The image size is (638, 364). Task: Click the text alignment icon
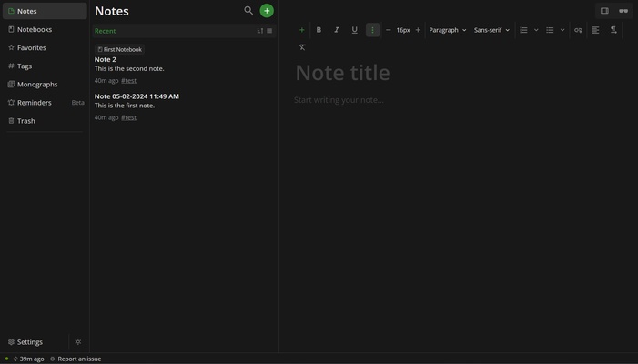click(596, 30)
